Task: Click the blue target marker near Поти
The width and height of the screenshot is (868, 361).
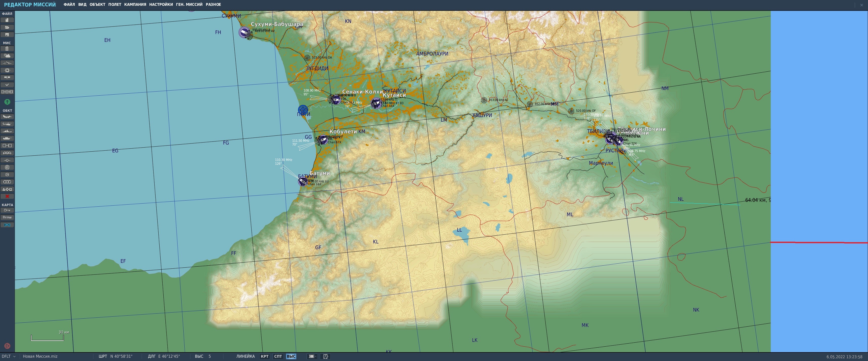Action: [x=303, y=110]
